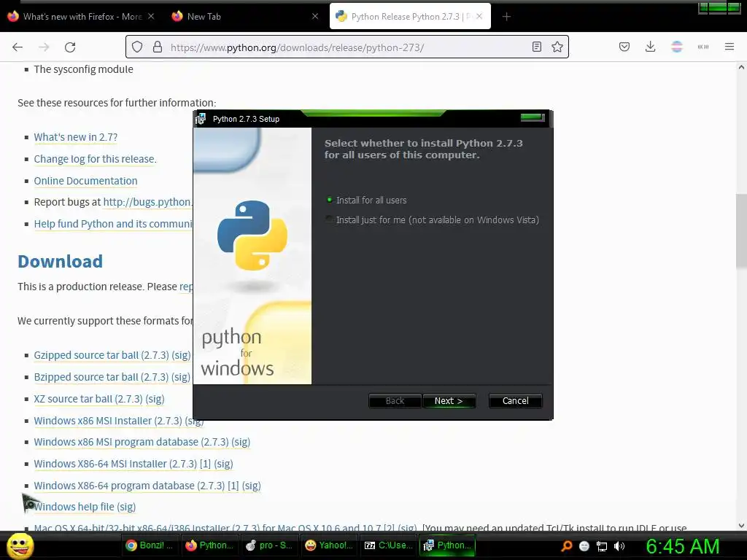Cancel the Python 2.7.3 Setup

(x=516, y=401)
